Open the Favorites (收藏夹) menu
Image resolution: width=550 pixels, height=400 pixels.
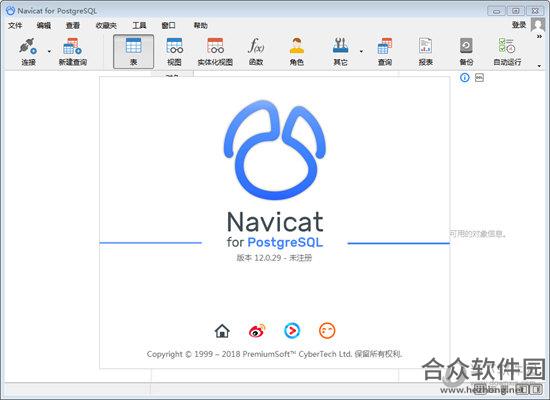106,25
